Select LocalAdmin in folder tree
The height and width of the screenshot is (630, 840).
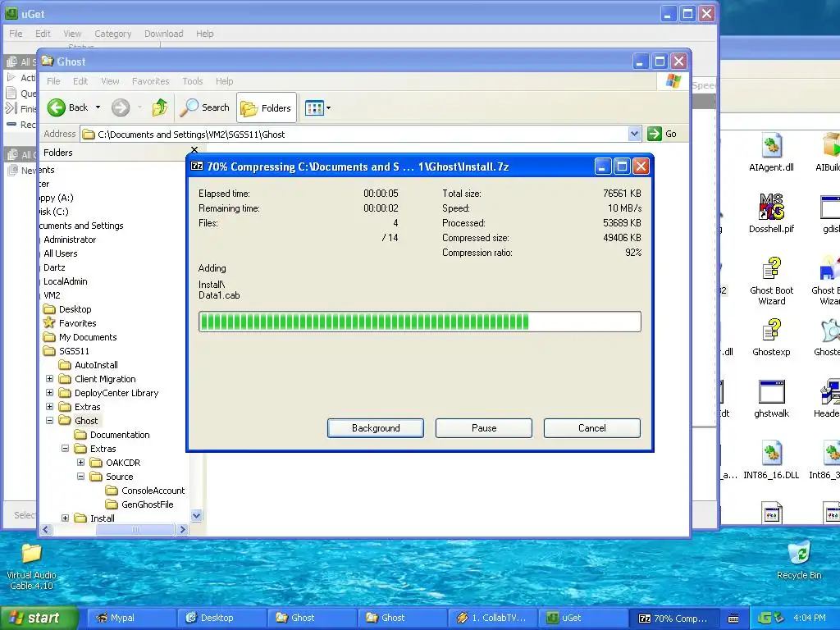[65, 281]
